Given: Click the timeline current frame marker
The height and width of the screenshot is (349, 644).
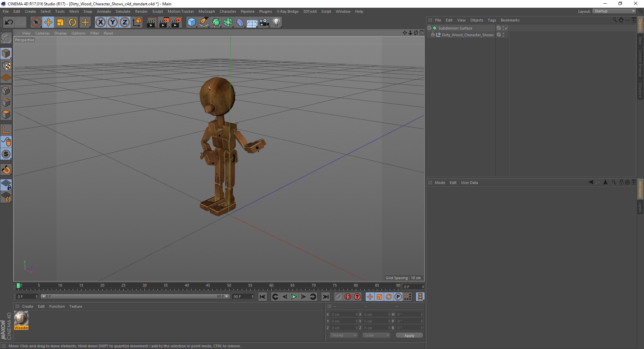Looking at the screenshot, I should click(18, 286).
